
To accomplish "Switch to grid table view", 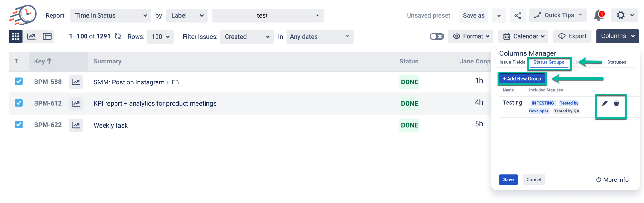I will pos(15,36).
